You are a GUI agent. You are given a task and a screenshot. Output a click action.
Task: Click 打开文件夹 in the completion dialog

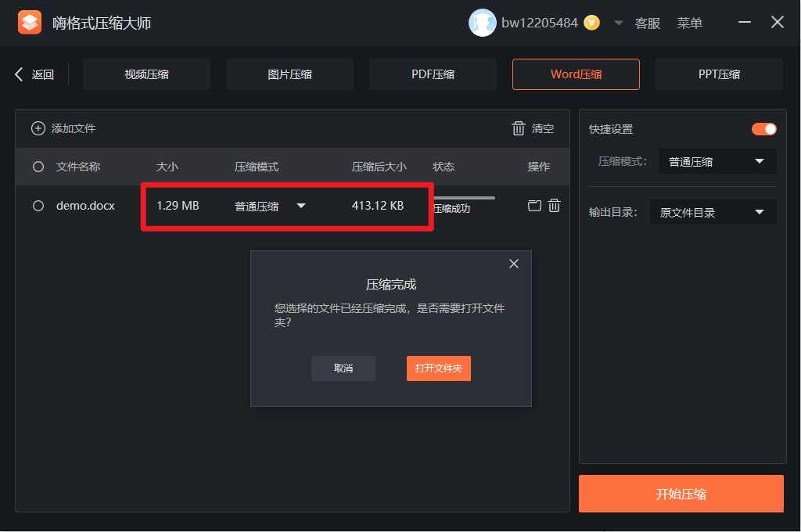(438, 368)
